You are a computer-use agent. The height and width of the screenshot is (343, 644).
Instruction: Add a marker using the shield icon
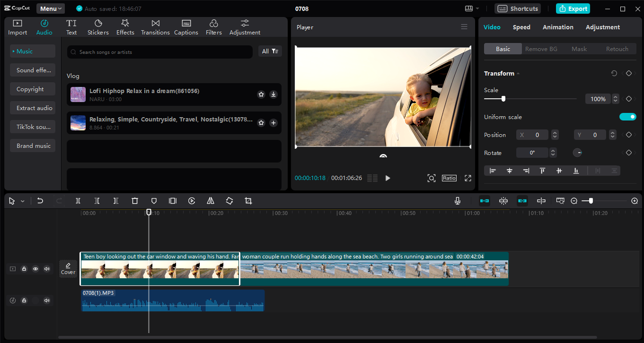(x=154, y=201)
